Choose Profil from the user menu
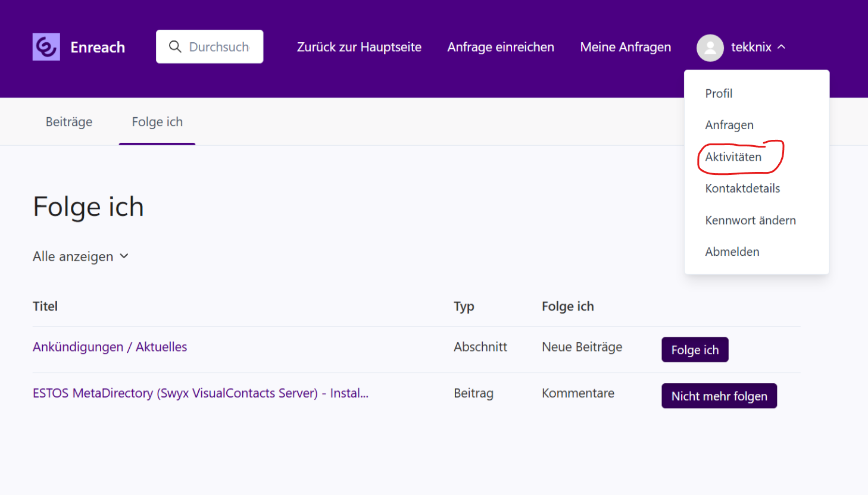 [x=719, y=93]
